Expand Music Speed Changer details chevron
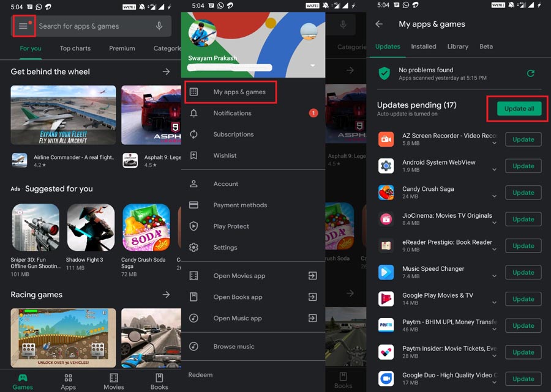 pyautogui.click(x=494, y=276)
